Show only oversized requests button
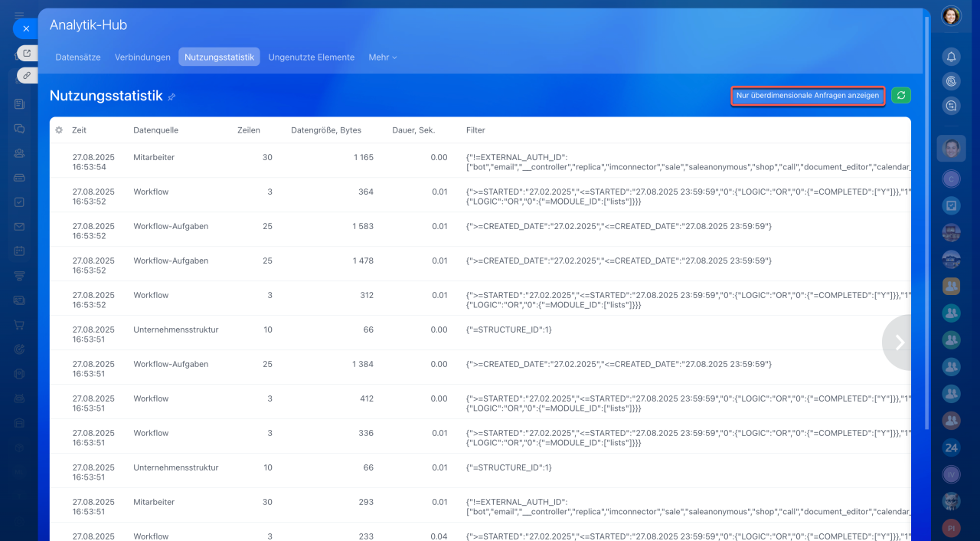The height and width of the screenshot is (541, 980). [x=808, y=96]
